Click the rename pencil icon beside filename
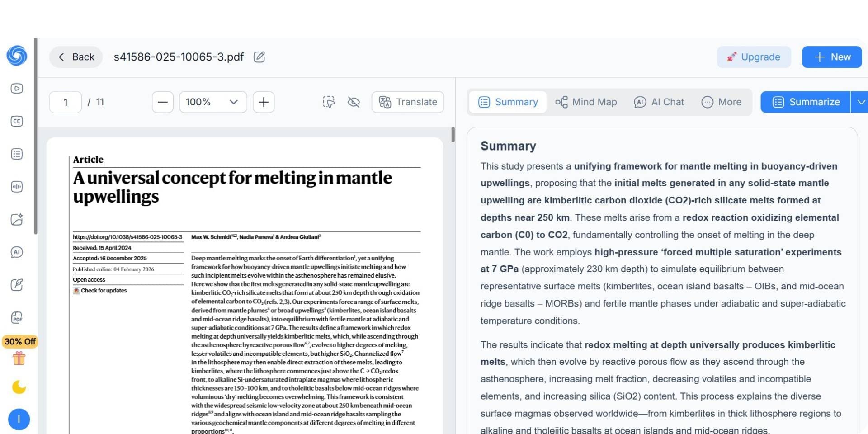This screenshot has width=868, height=434. tap(259, 57)
